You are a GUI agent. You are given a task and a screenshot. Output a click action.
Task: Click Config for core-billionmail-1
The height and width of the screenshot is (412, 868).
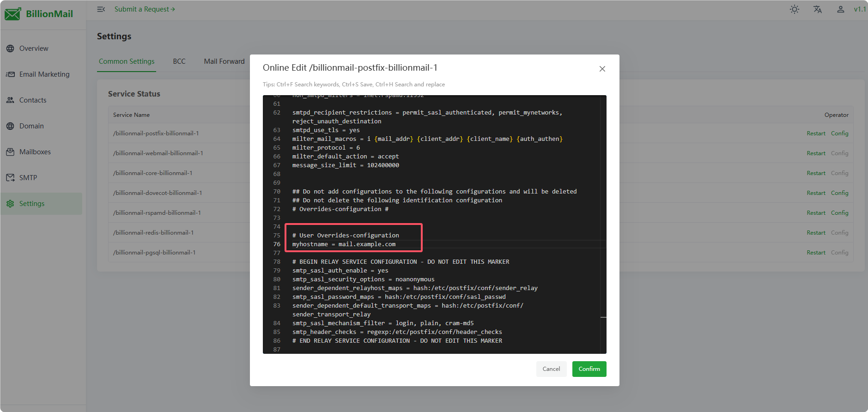tap(839, 173)
